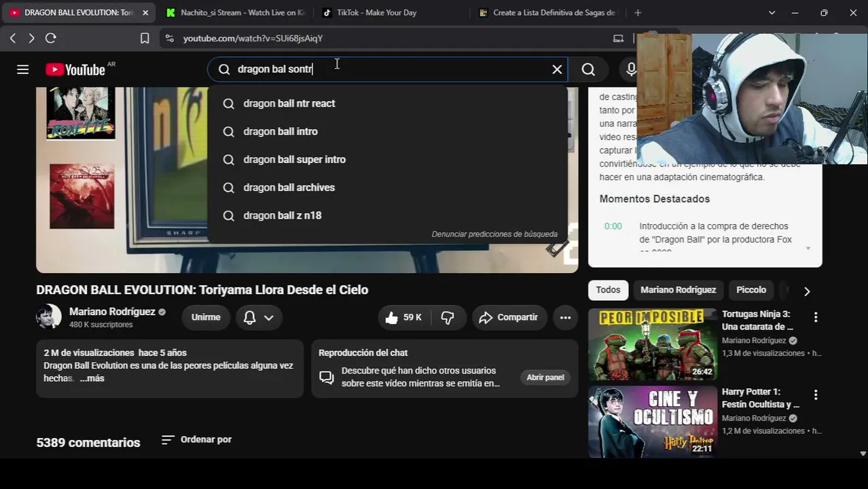The width and height of the screenshot is (868, 489).
Task: Like the video with the thumbs up
Action: [404, 317]
